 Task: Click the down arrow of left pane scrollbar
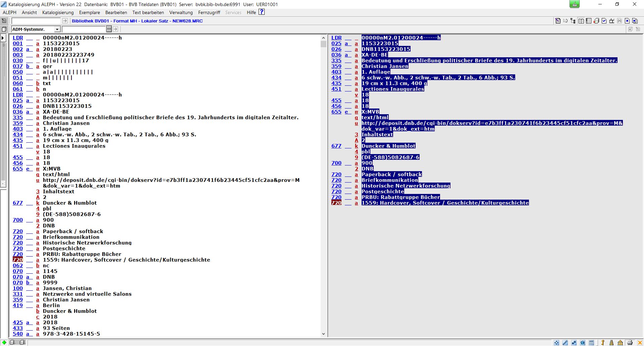(323, 334)
